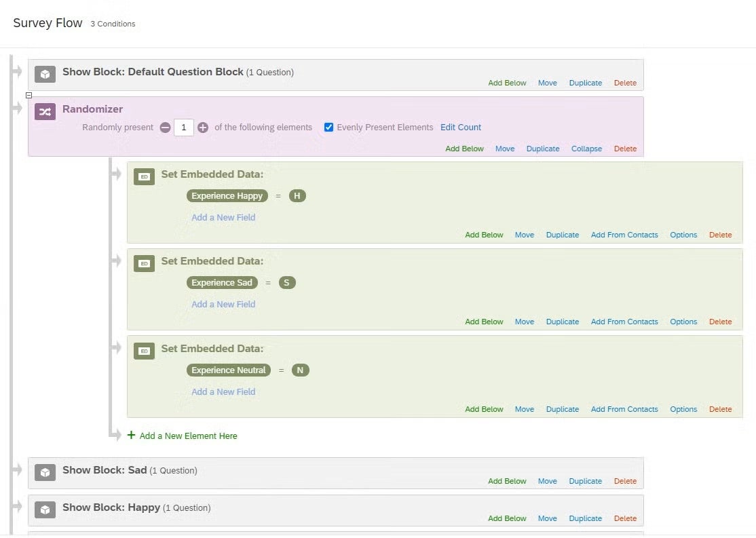Open Options for Experience Neutral element
This screenshot has width=756, height=538.
(683, 409)
